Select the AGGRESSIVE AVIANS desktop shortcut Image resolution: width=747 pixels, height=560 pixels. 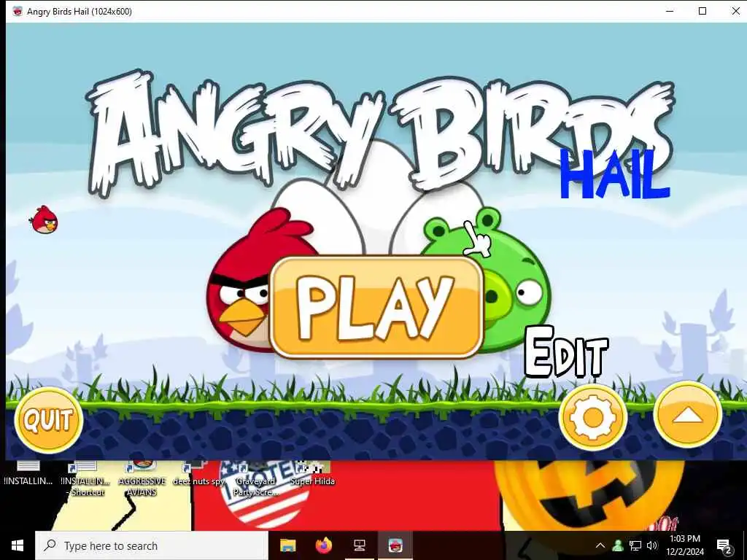pyautogui.click(x=142, y=479)
